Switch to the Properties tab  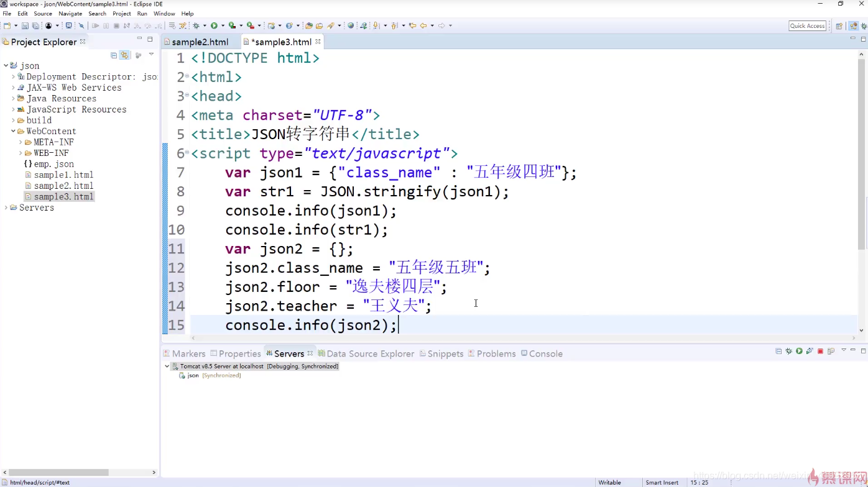pos(236,353)
